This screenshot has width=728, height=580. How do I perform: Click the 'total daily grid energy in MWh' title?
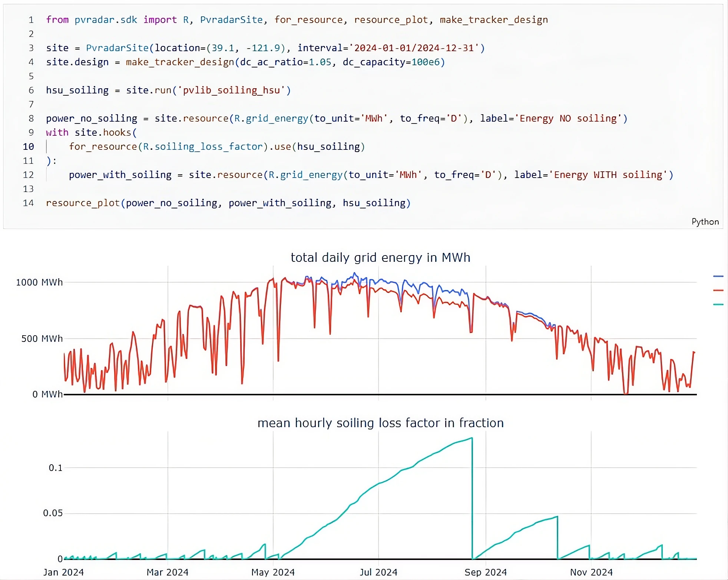click(x=380, y=257)
